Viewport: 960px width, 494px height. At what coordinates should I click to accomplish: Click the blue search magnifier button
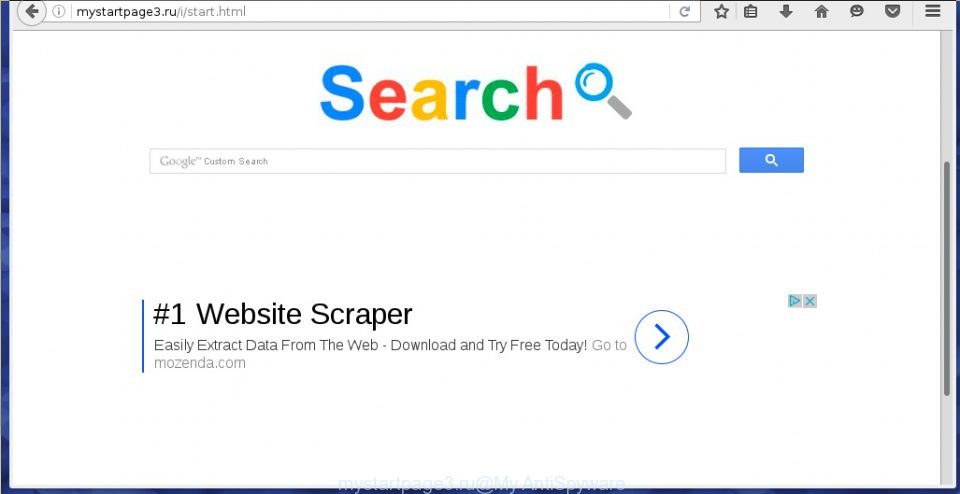771,160
